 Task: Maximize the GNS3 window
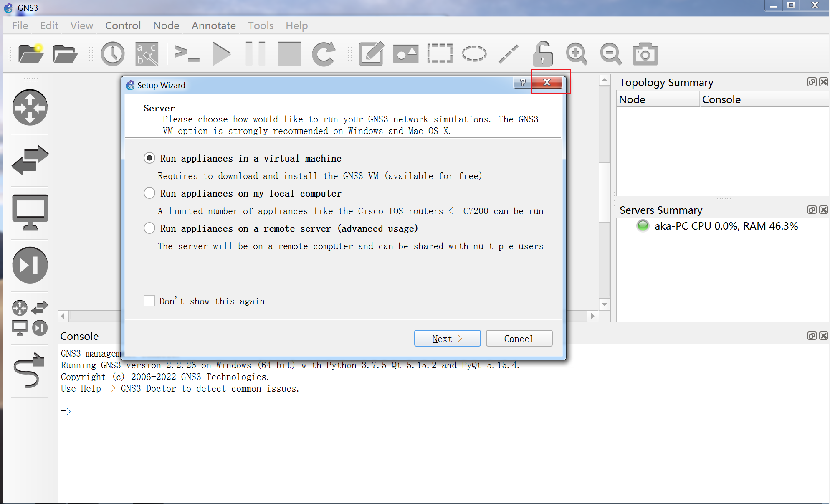tap(791, 6)
